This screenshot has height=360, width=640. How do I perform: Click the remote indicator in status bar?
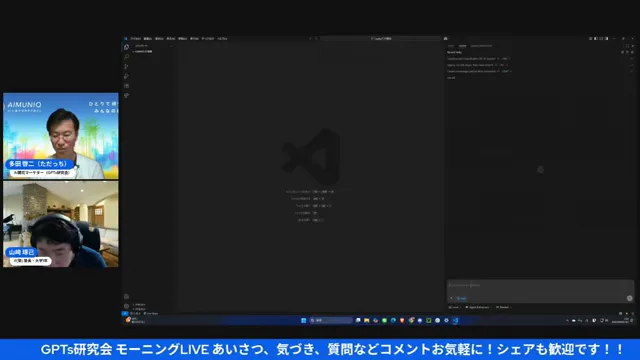click(x=125, y=313)
